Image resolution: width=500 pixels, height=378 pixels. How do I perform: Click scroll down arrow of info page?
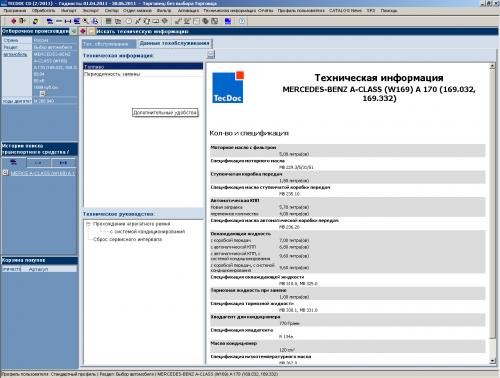[x=492, y=361]
